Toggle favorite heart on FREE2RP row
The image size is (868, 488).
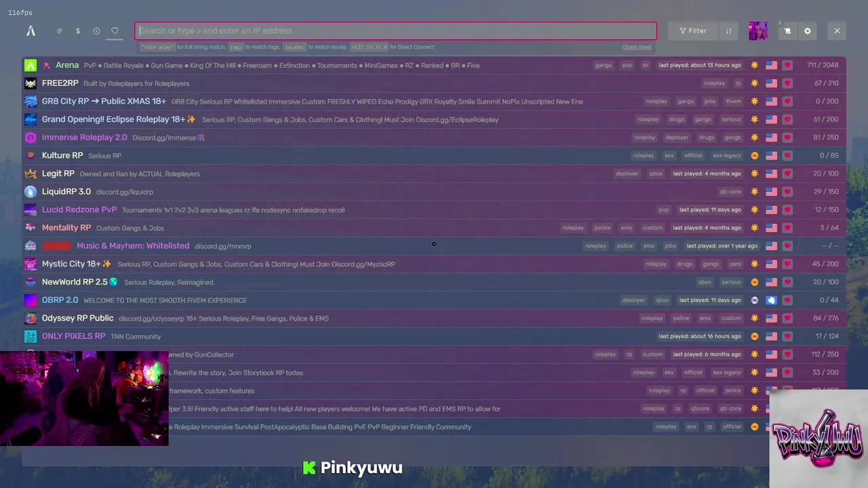(787, 83)
